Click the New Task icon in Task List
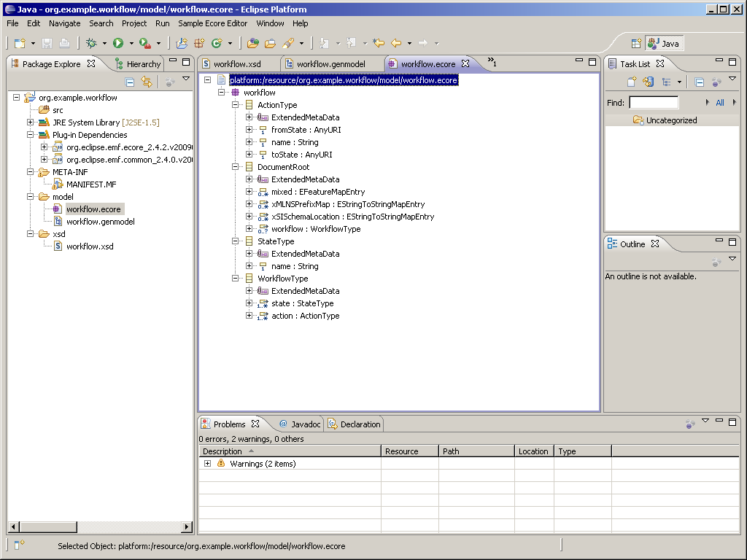This screenshot has height=560, width=747. pos(632,82)
